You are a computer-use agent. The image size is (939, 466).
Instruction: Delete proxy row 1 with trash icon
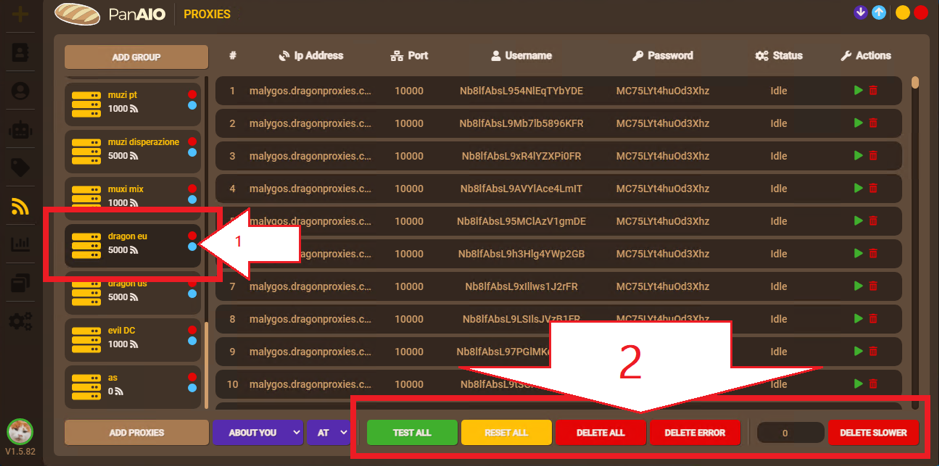[x=873, y=90]
